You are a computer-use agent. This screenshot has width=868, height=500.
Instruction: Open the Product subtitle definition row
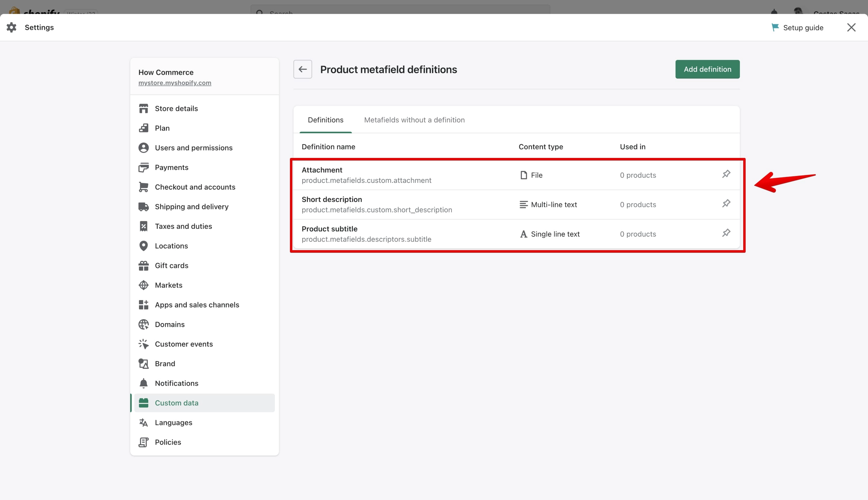click(516, 234)
